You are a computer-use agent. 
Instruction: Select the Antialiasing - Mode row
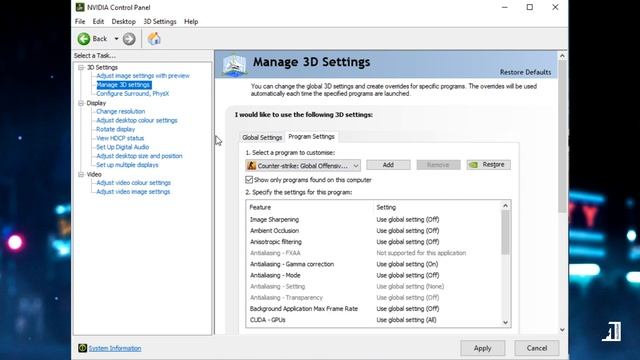(373, 275)
